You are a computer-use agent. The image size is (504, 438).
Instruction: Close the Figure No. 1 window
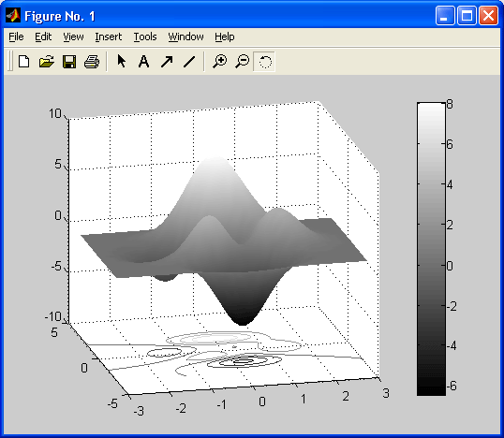(488, 15)
